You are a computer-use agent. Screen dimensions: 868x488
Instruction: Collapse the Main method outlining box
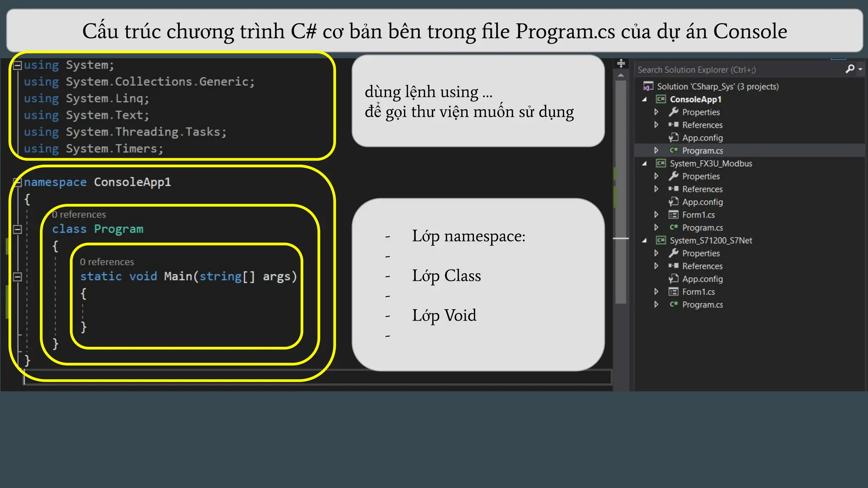(x=17, y=277)
